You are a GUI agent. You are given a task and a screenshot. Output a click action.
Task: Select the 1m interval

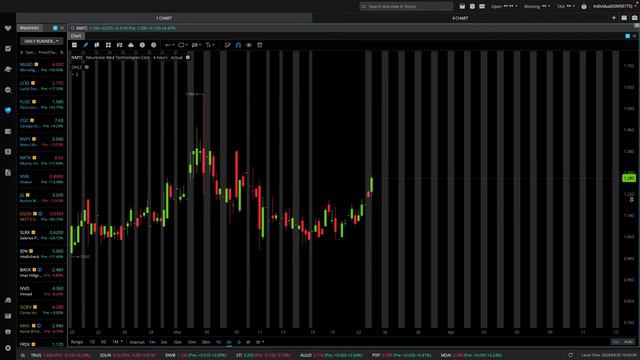coord(152,342)
